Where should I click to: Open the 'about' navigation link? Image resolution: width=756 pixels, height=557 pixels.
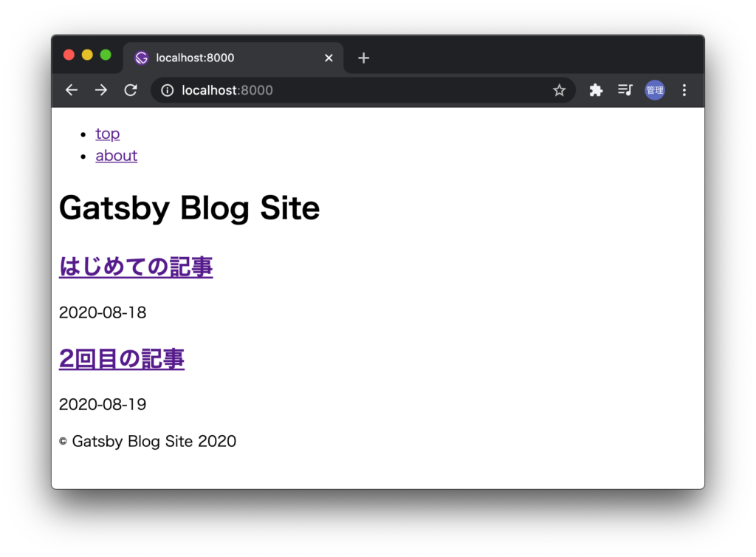click(x=116, y=155)
